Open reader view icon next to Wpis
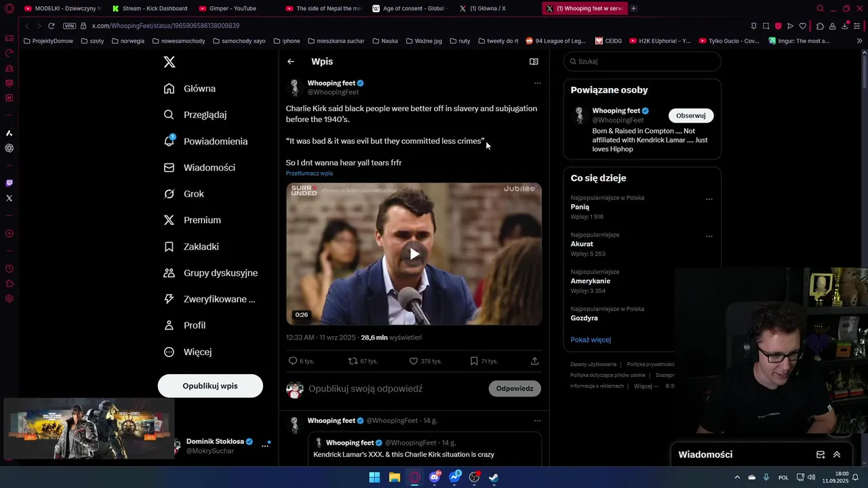Viewport: 868px width, 488px height. pyautogui.click(x=534, y=62)
